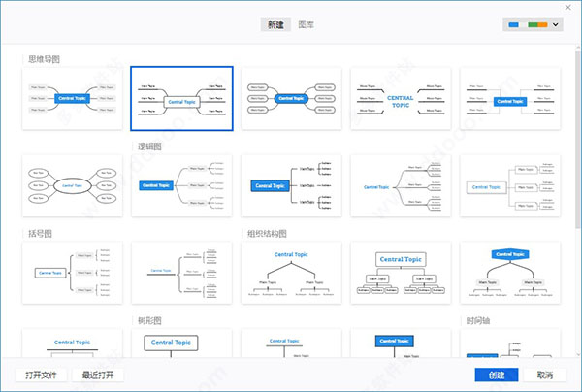Select the highlighted white-outlined Central Topic mind map
The width and height of the screenshot is (582, 392).
point(182,99)
